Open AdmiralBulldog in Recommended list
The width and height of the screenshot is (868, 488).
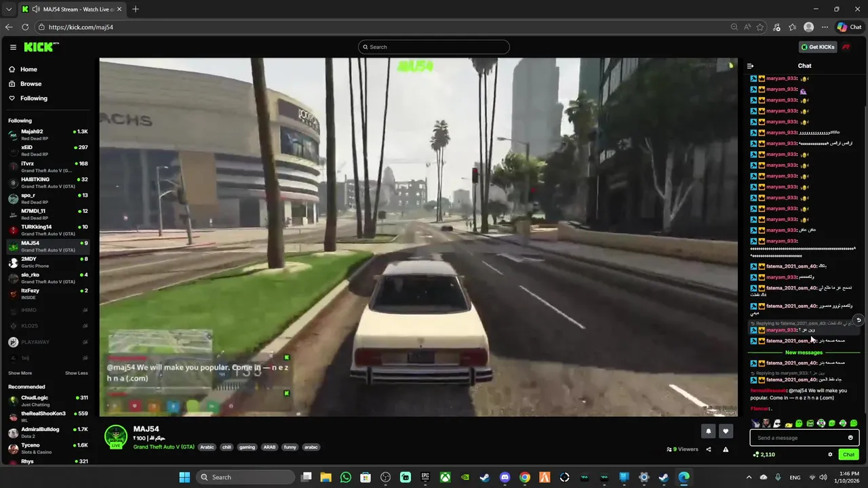click(x=47, y=432)
